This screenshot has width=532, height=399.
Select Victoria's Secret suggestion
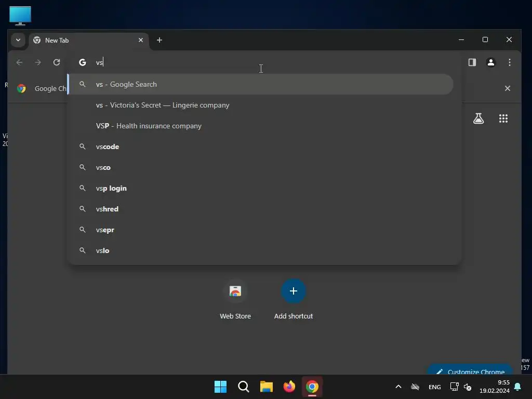(261, 105)
